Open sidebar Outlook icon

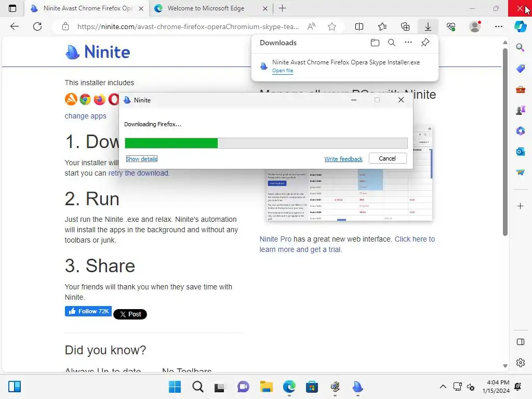[520, 152]
